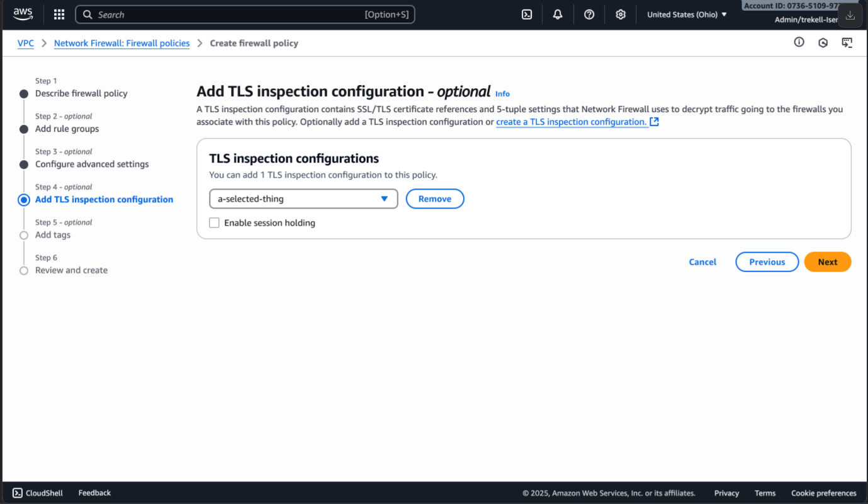Select Step 6 Review and create
The image size is (868, 504).
[71, 270]
